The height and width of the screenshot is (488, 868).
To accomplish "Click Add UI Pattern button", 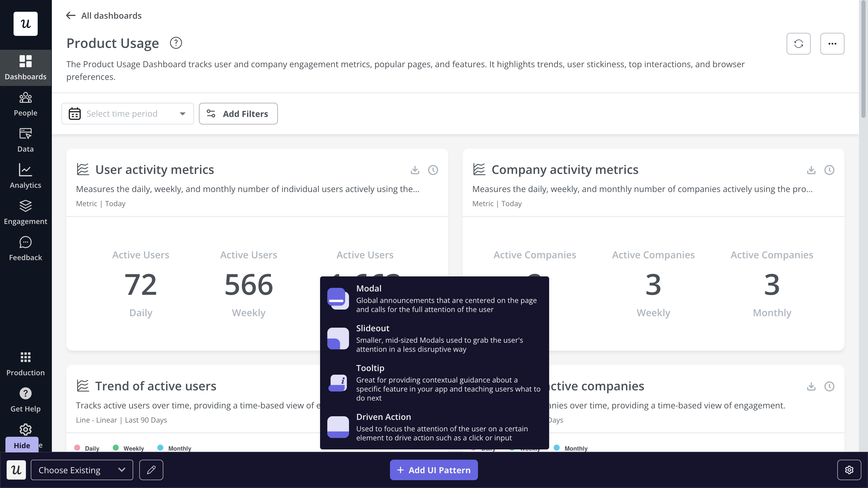I will [434, 470].
